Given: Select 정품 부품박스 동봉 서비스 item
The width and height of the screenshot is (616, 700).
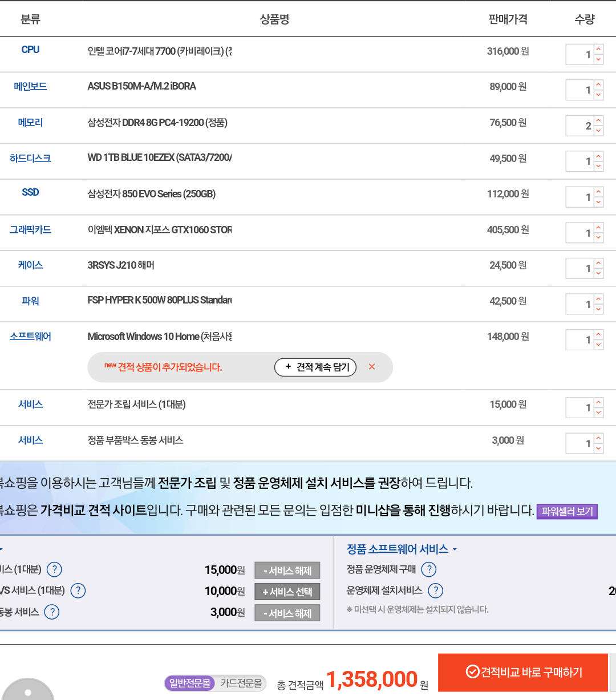Looking at the screenshot, I should coord(135,440).
